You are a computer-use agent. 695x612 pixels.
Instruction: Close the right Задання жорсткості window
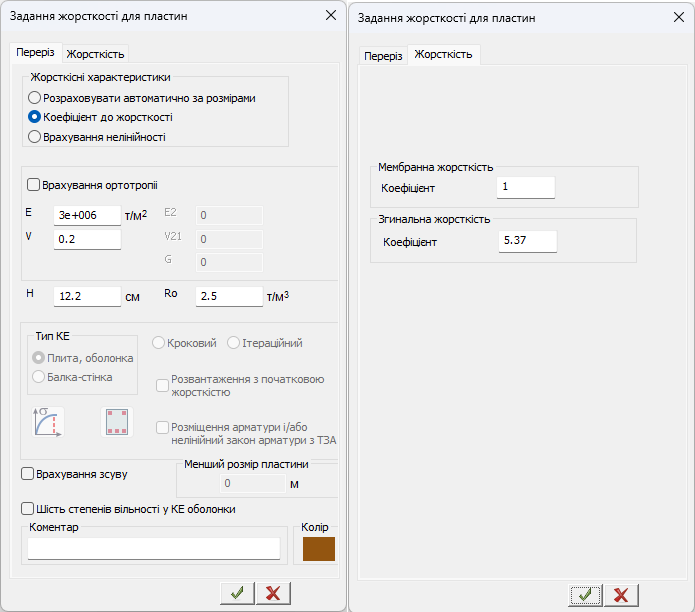[x=679, y=17]
